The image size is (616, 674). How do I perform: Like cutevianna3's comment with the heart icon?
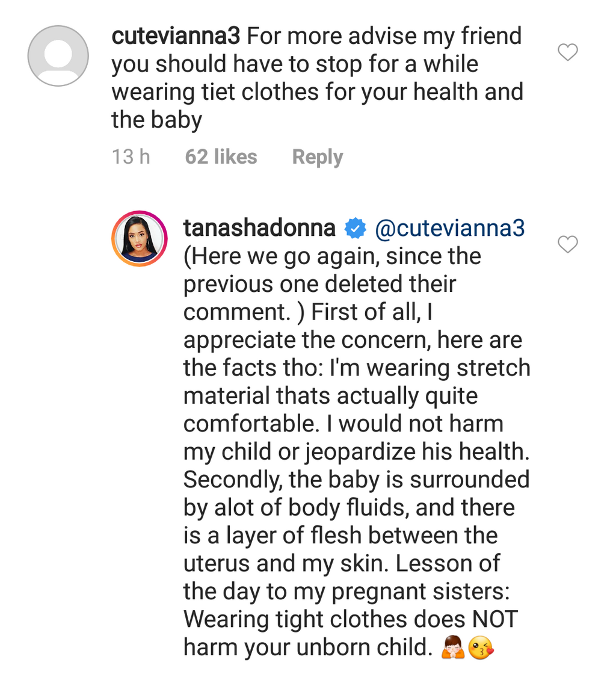pos(567,52)
